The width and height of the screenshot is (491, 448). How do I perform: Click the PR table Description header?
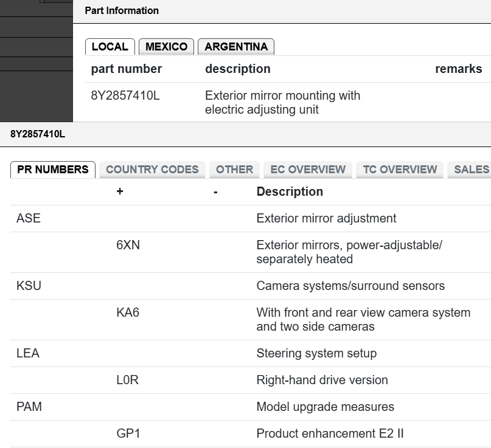[290, 191]
